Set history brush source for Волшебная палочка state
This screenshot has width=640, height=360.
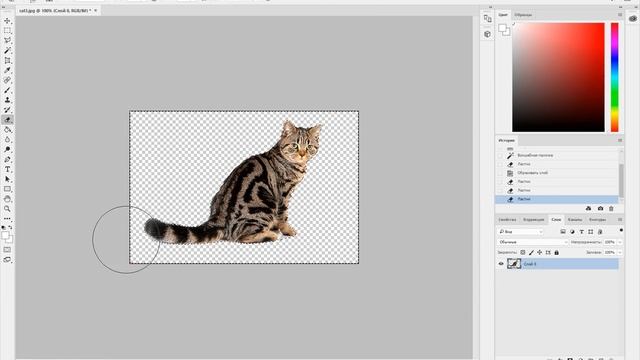(500, 156)
